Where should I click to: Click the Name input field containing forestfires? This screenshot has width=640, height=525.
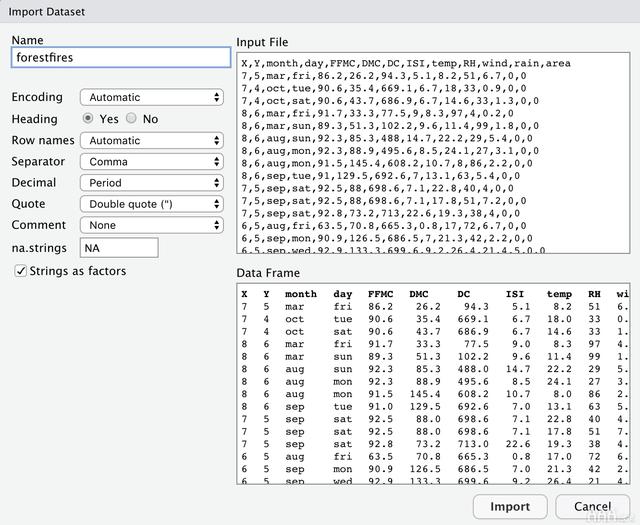click(121, 58)
